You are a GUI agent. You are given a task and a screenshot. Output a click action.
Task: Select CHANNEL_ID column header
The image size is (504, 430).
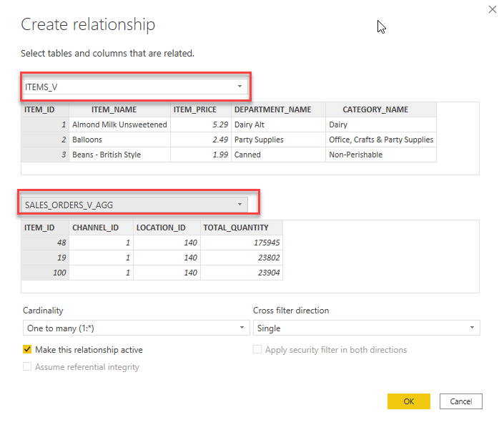(x=94, y=228)
